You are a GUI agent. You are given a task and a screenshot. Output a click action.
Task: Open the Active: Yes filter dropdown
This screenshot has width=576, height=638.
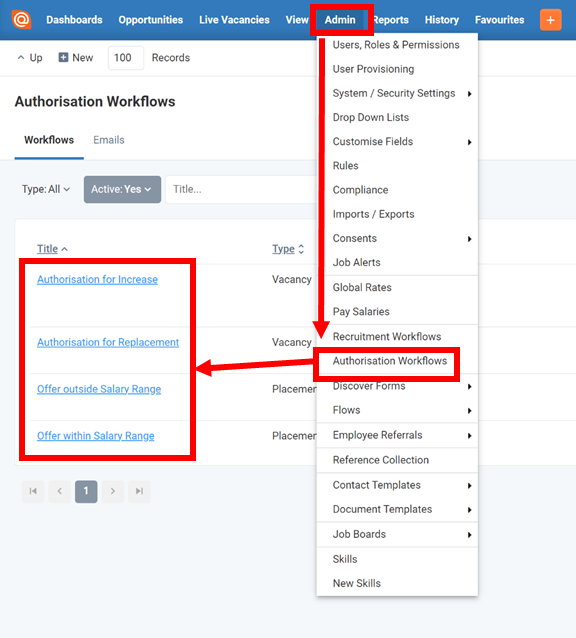click(122, 189)
